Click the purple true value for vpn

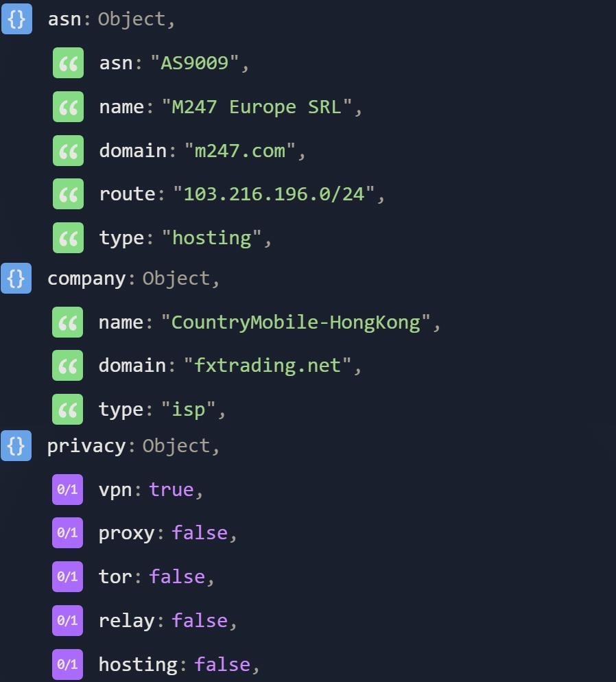pyautogui.click(x=171, y=489)
